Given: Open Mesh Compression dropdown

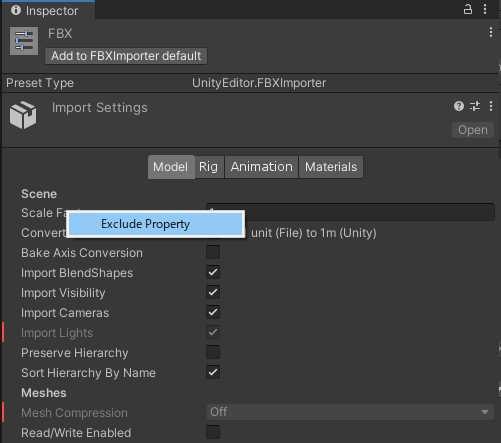Looking at the screenshot, I should coord(350,412).
